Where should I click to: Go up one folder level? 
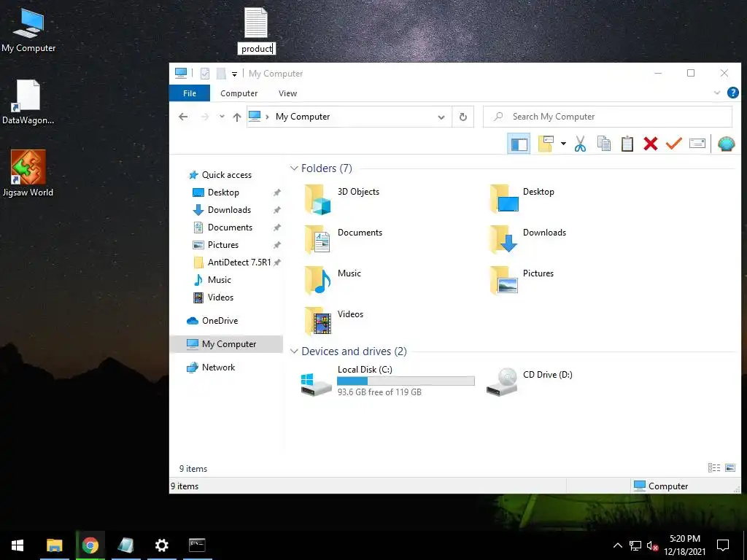[x=237, y=117]
